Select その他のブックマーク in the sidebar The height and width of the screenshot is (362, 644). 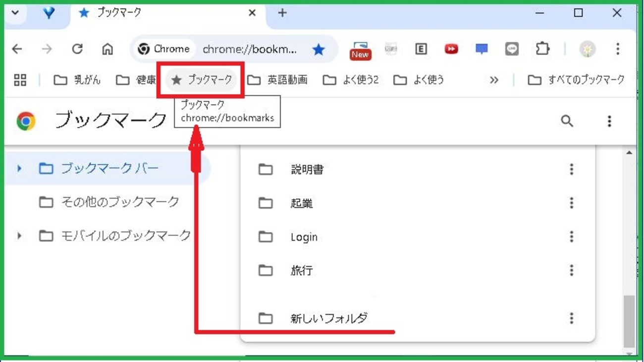tap(109, 202)
